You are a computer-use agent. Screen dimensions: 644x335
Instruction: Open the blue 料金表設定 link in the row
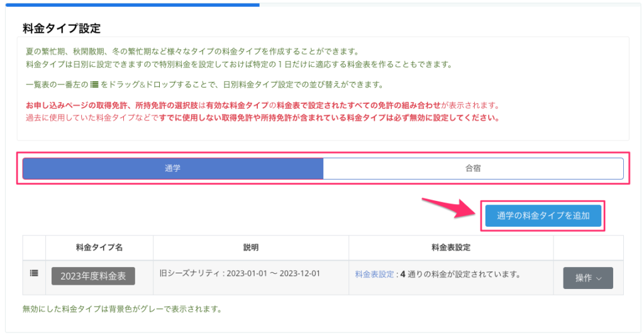pos(374,275)
